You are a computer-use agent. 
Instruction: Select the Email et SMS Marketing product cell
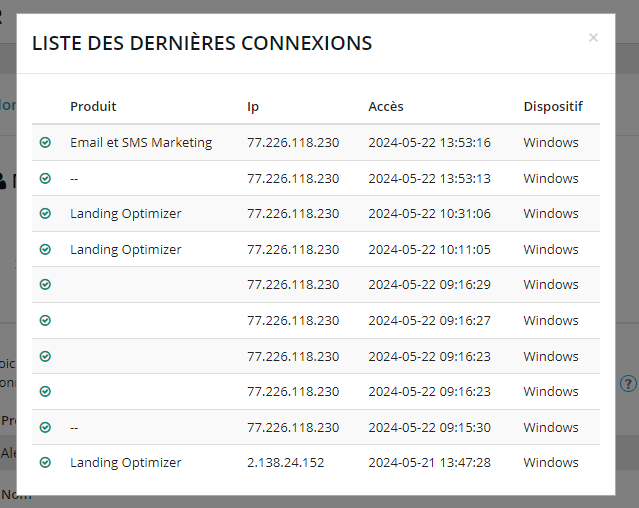[141, 143]
